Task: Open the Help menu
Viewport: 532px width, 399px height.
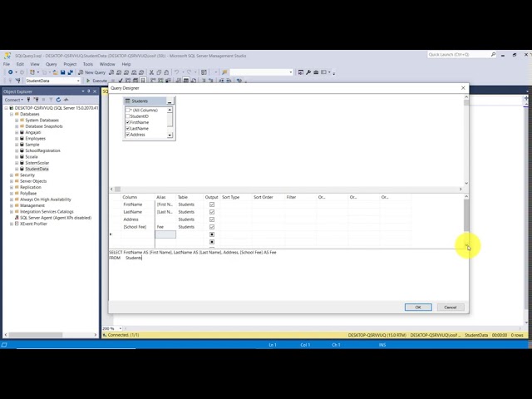Action: pyautogui.click(x=126, y=64)
